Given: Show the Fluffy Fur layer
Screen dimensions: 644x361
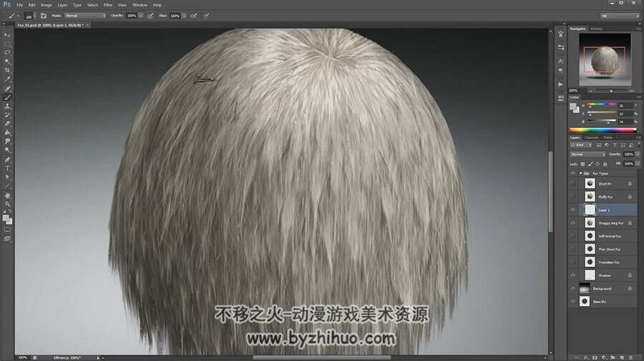Looking at the screenshot, I should [573, 196].
